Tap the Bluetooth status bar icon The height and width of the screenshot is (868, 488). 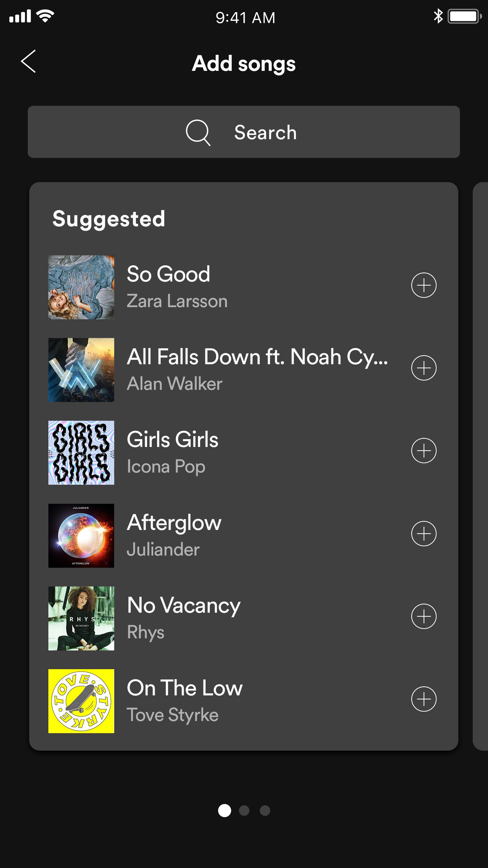pos(438,16)
